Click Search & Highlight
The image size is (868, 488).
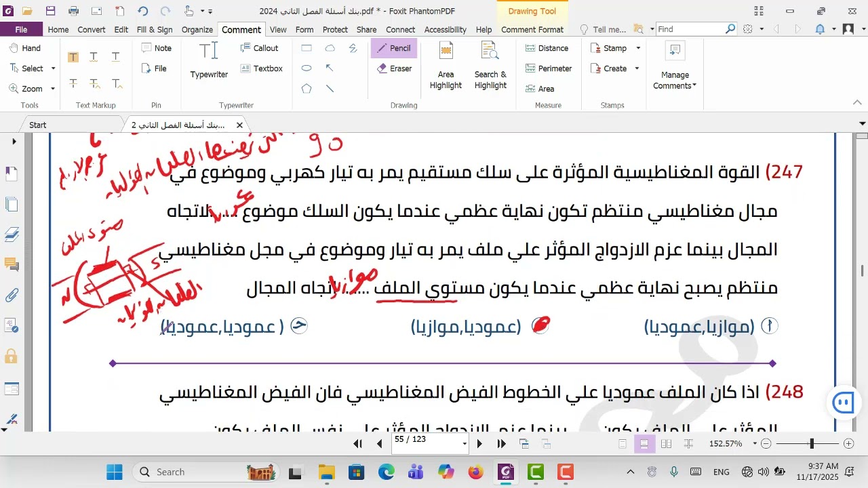click(x=490, y=65)
